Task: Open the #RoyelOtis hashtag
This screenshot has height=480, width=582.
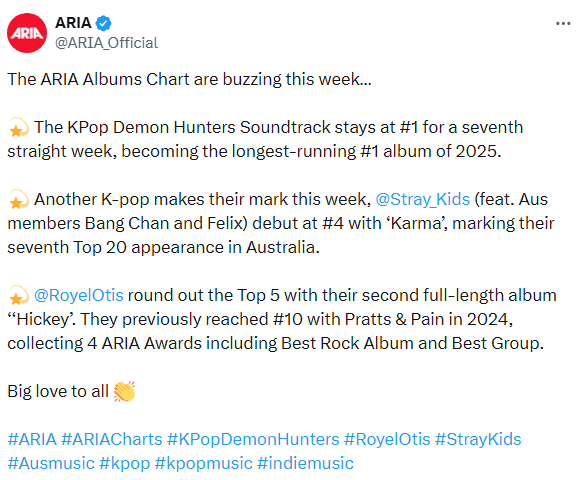Action: point(387,439)
